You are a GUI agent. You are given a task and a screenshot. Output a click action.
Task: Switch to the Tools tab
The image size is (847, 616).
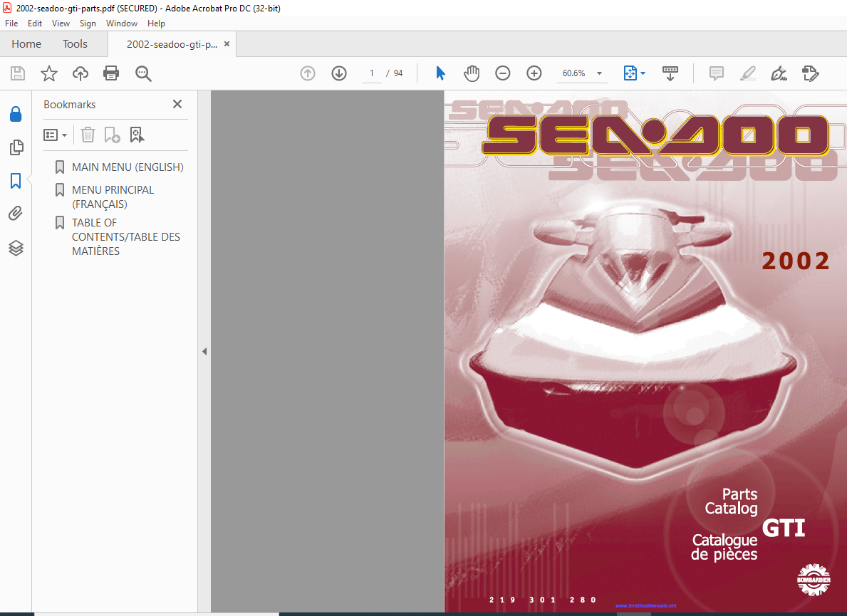click(75, 43)
